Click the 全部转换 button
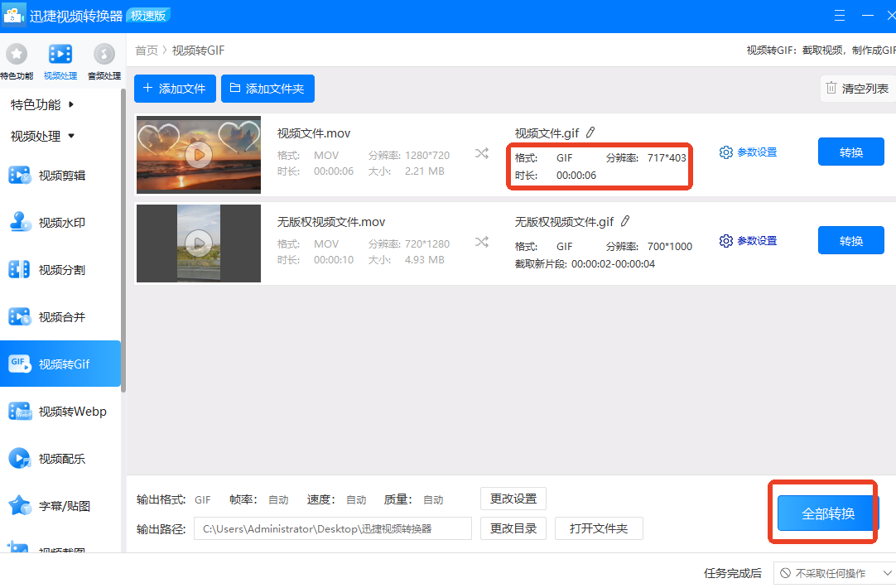This screenshot has width=896, height=588. click(828, 513)
